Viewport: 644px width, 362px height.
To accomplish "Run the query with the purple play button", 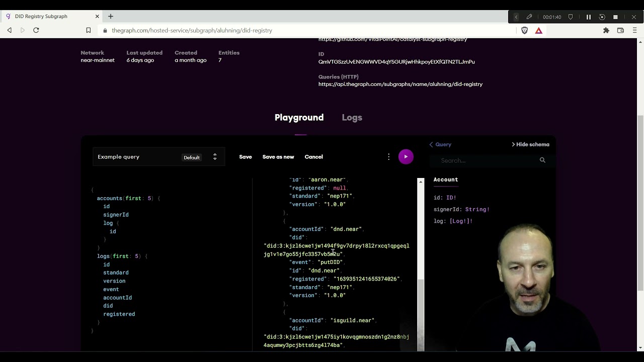I will point(406,157).
